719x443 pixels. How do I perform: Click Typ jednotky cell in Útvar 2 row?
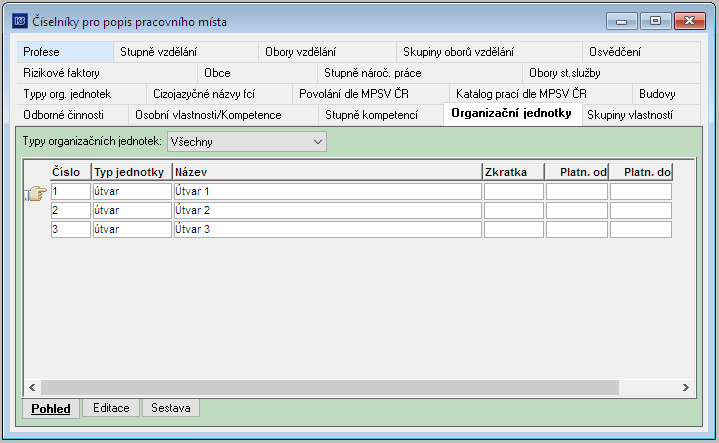132,210
